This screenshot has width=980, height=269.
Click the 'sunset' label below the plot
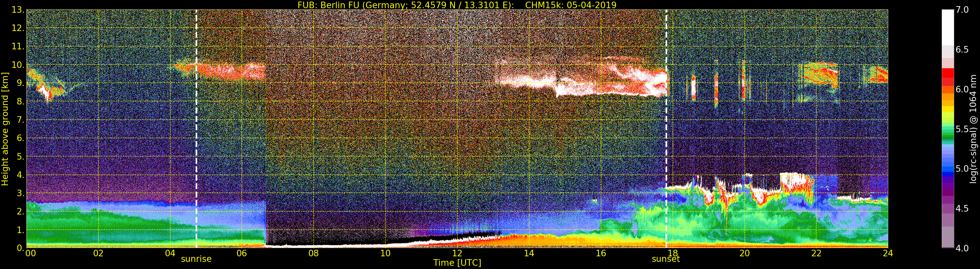point(666,259)
